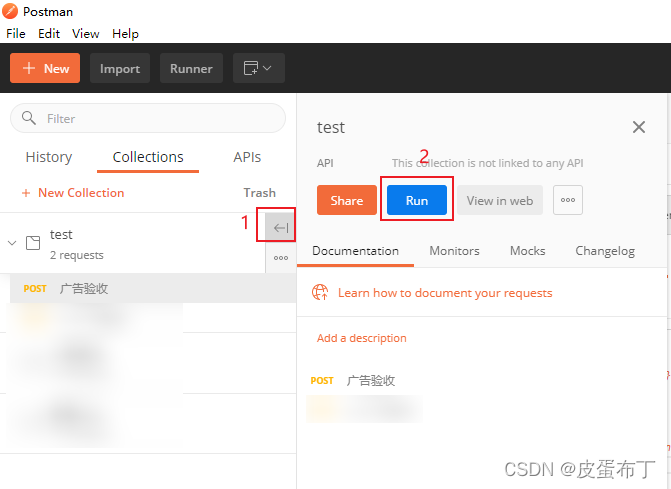This screenshot has width=671, height=489.
Task: Click the View in web button
Action: point(500,200)
